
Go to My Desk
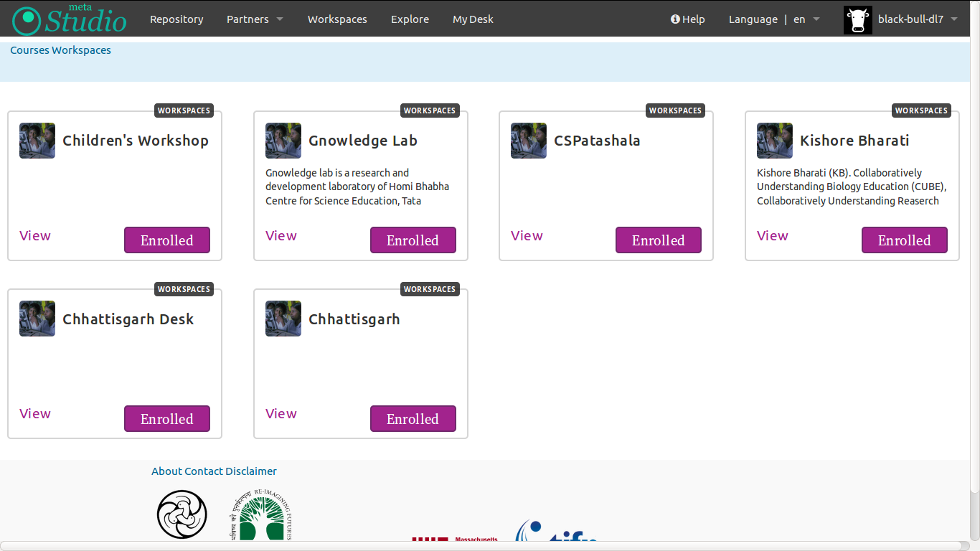[x=473, y=19]
